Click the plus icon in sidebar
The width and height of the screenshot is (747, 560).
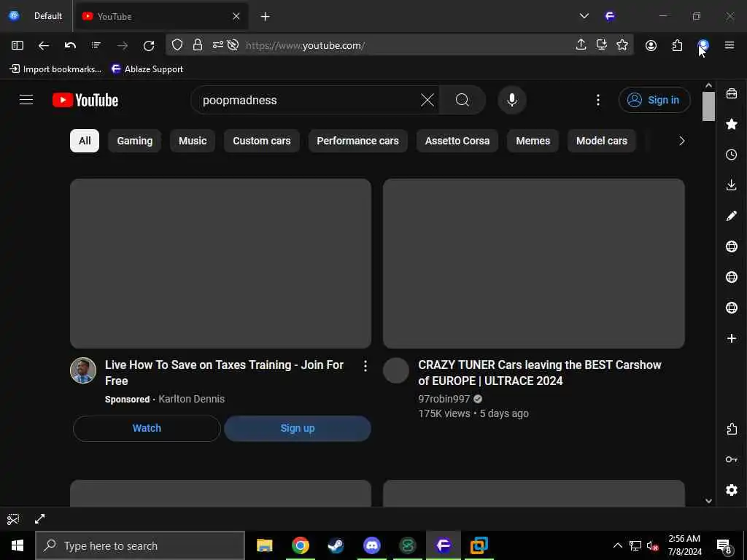pos(732,338)
